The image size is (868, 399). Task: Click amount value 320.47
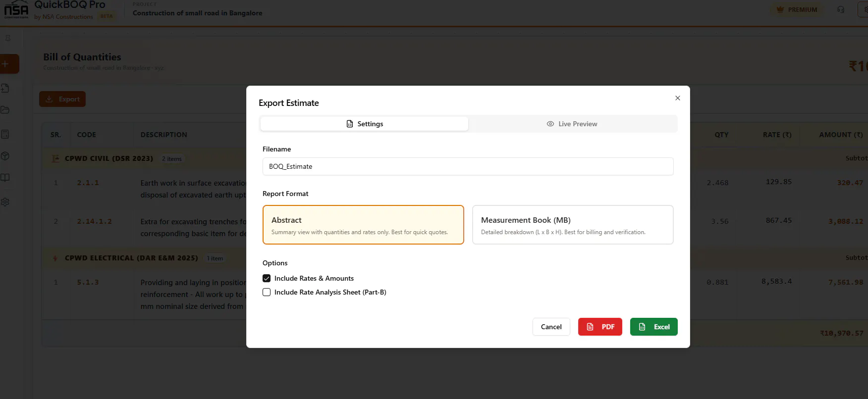pyautogui.click(x=850, y=183)
